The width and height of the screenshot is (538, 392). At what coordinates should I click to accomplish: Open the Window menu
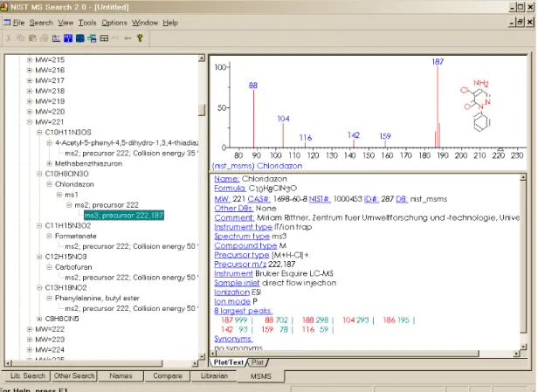click(x=145, y=23)
